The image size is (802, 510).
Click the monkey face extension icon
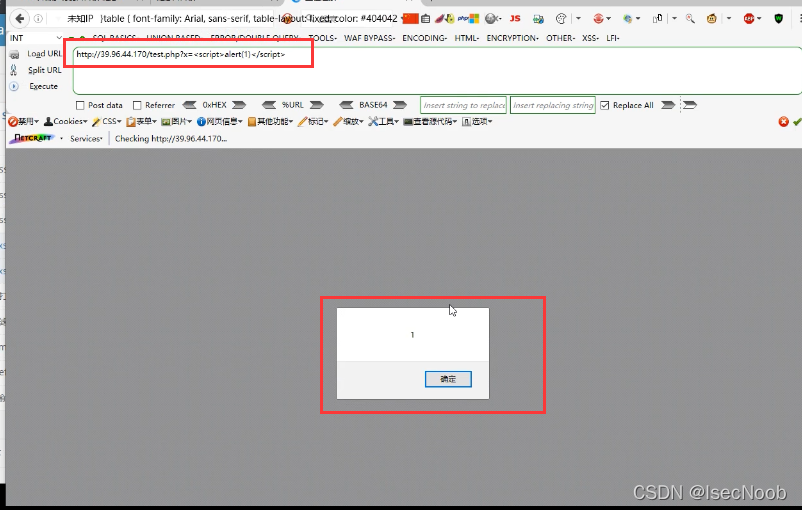click(711, 19)
